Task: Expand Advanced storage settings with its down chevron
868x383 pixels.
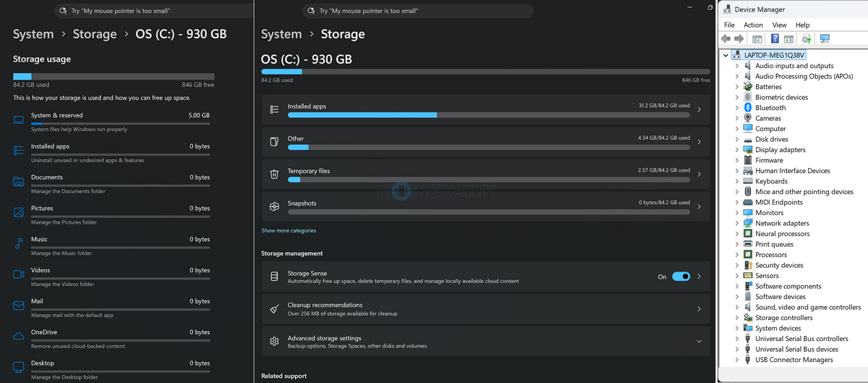Action: 699,342
